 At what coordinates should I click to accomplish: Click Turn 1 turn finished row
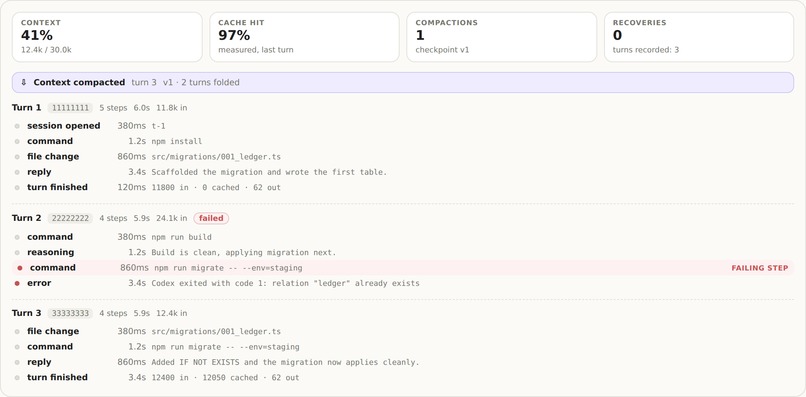(x=403, y=187)
